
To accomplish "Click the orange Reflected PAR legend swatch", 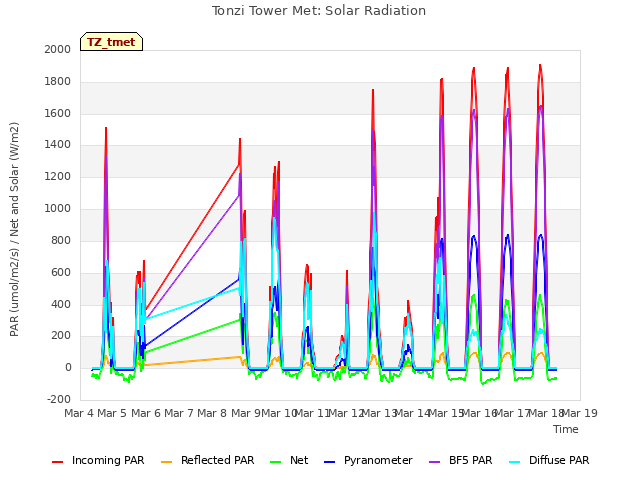I will [167, 462].
